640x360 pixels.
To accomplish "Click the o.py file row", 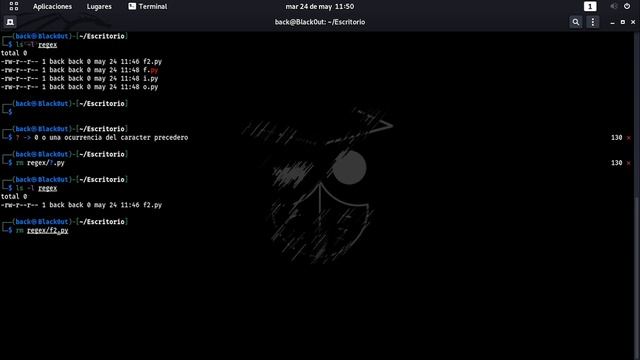I will point(79,87).
